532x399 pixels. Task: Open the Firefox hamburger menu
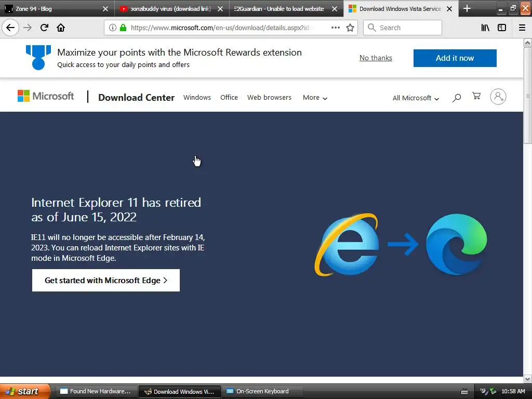[x=522, y=28]
